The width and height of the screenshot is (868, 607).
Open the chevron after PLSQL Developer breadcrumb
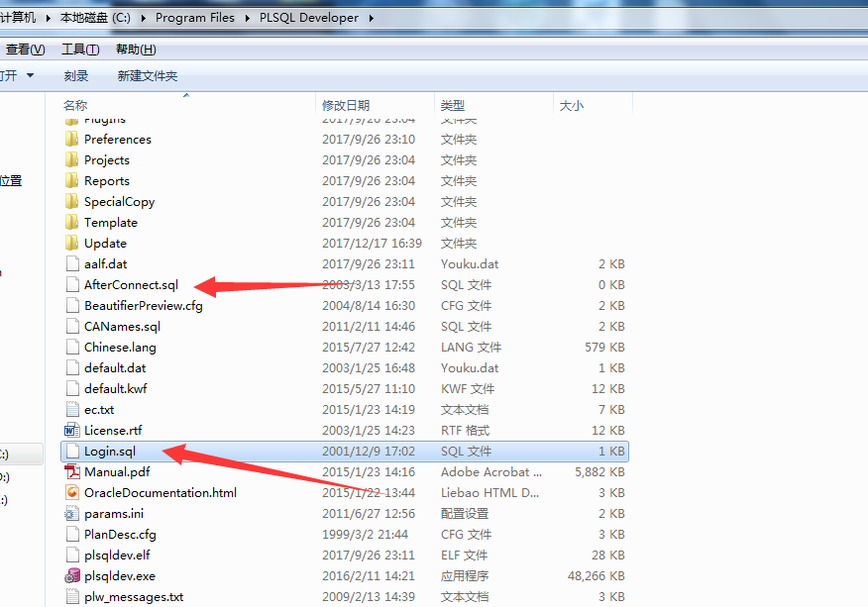[x=373, y=17]
